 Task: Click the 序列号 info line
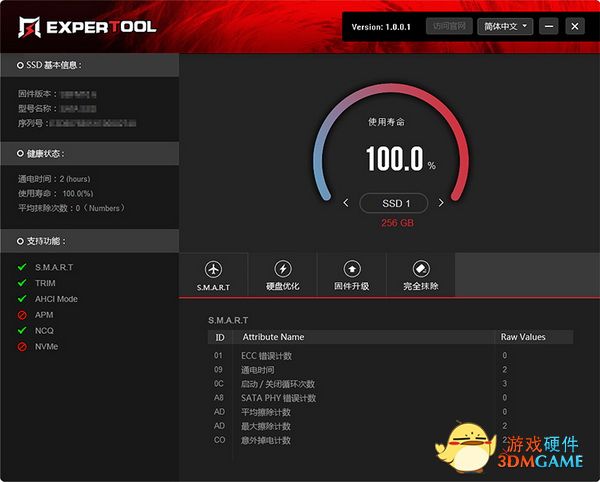(x=77, y=123)
